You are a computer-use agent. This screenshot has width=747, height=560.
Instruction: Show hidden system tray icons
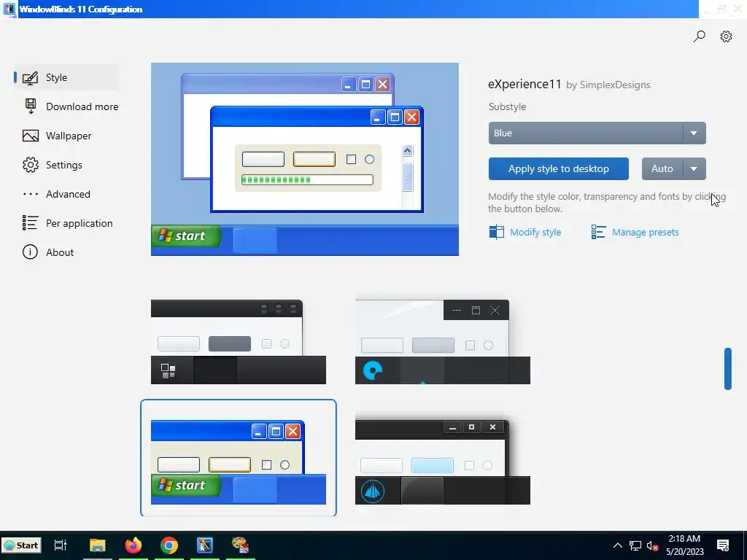[x=617, y=545]
